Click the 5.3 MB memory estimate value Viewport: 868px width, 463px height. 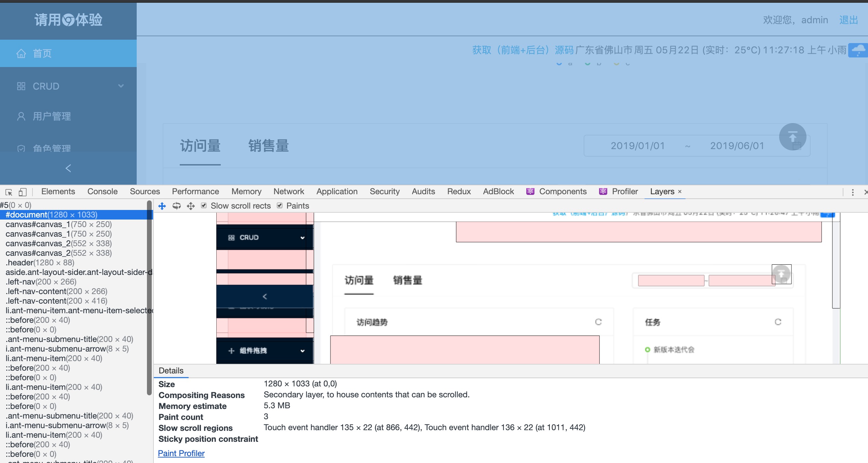tap(277, 406)
